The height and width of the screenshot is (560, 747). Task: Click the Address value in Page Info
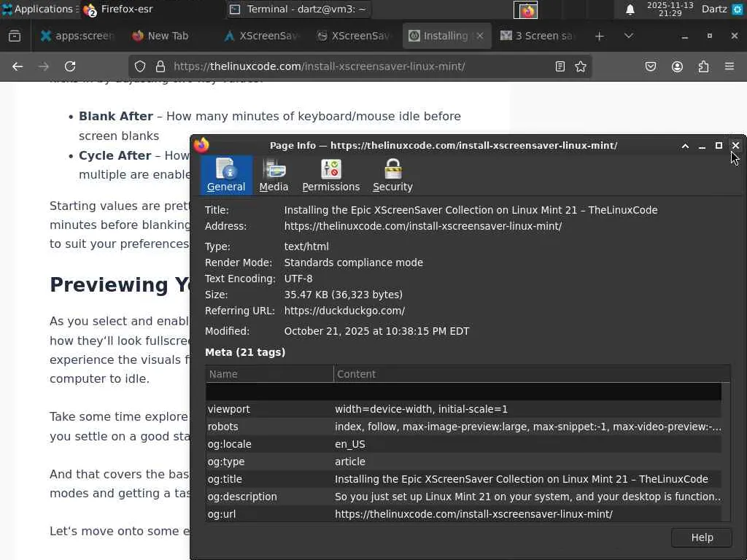click(x=423, y=226)
